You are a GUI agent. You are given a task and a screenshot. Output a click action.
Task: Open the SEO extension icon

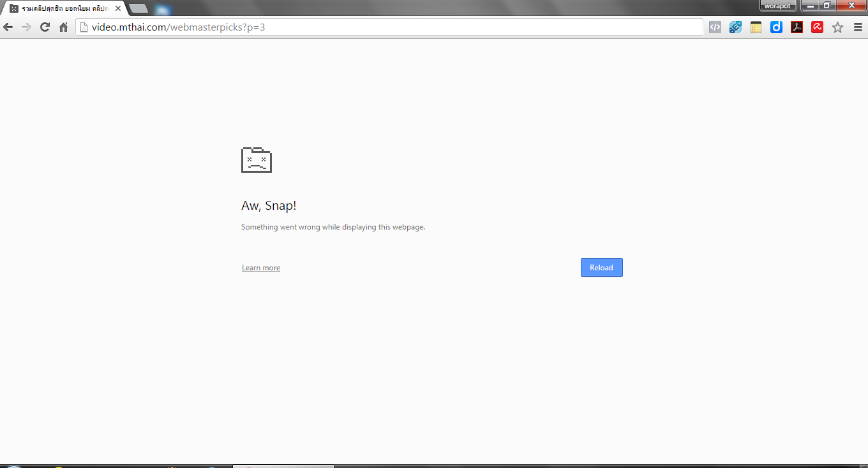pos(735,27)
